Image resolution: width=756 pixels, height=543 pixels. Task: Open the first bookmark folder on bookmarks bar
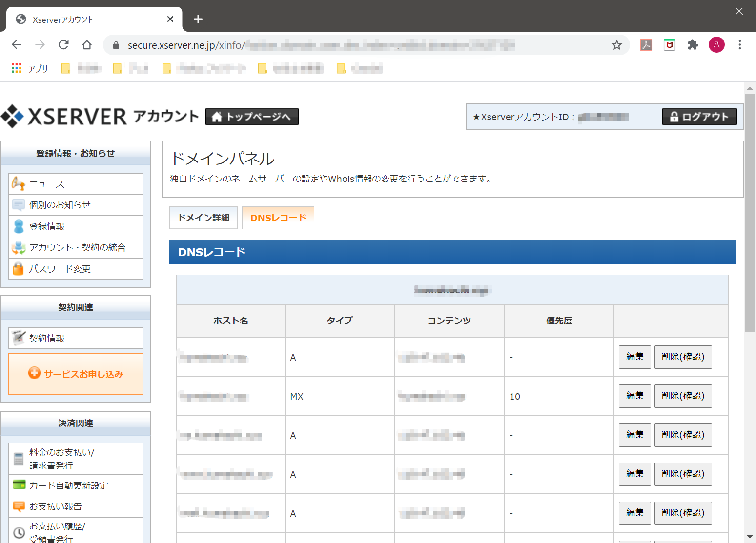[x=81, y=68]
